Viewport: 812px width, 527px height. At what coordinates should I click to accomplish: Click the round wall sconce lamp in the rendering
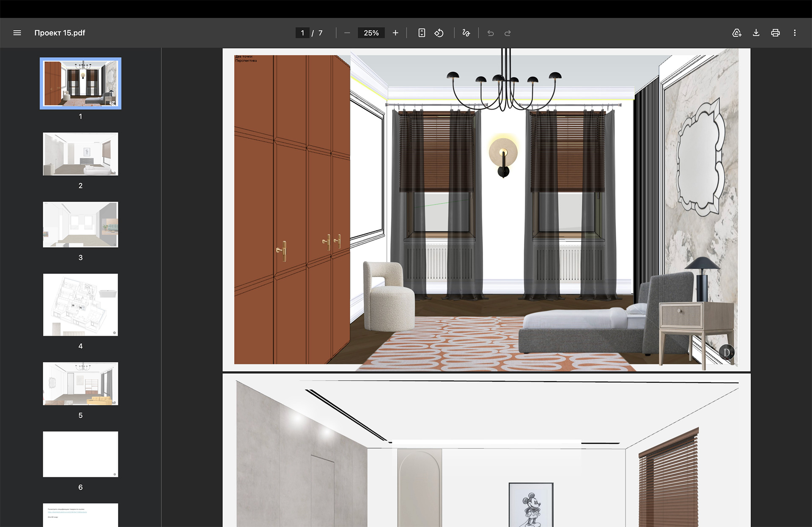503,157
